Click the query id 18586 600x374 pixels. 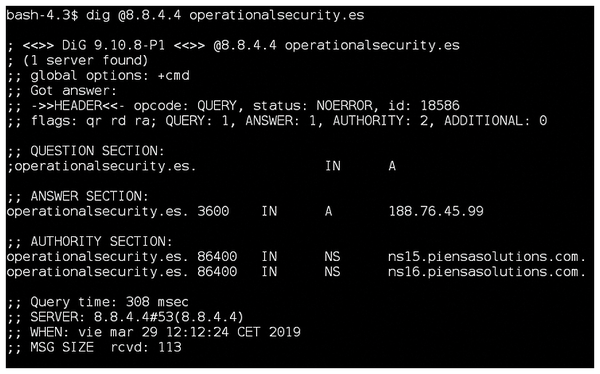[x=440, y=106]
